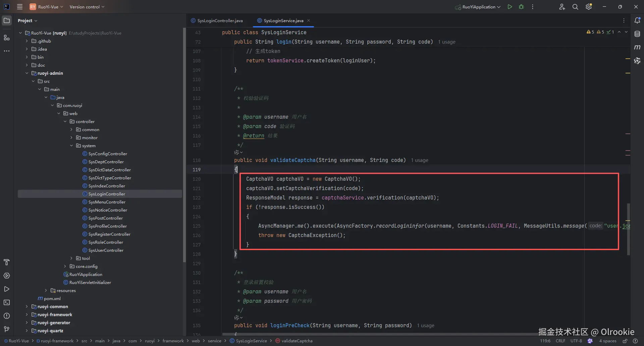644x346 pixels.
Task: Expand the common package
Action: [71, 129]
